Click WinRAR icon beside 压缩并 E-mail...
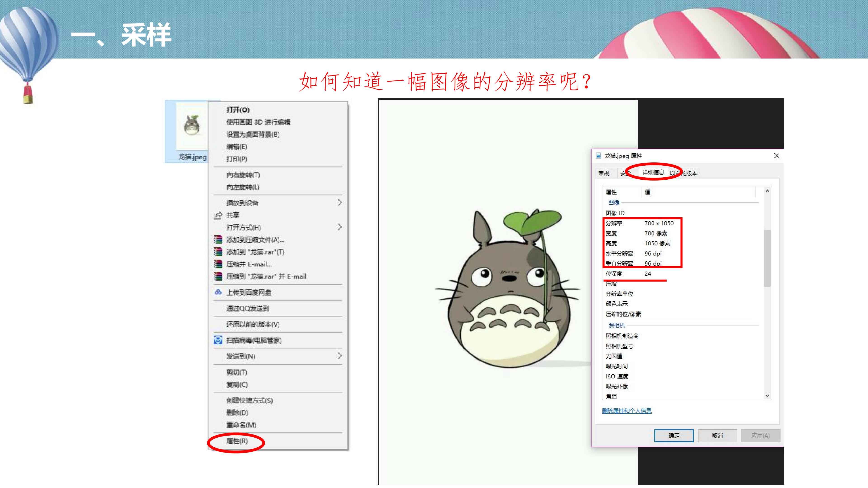Viewport: 868px width, 488px height. pos(218,264)
